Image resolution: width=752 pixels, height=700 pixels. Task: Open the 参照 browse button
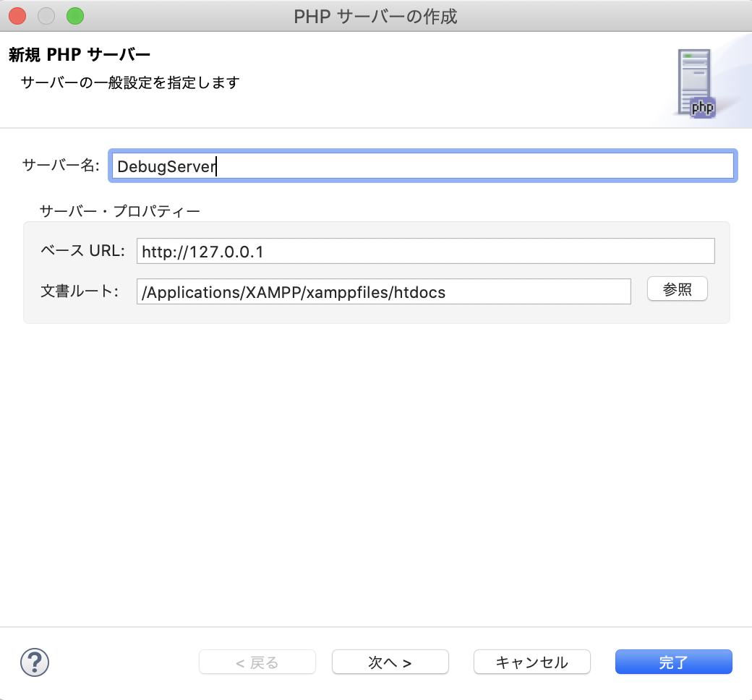point(678,289)
